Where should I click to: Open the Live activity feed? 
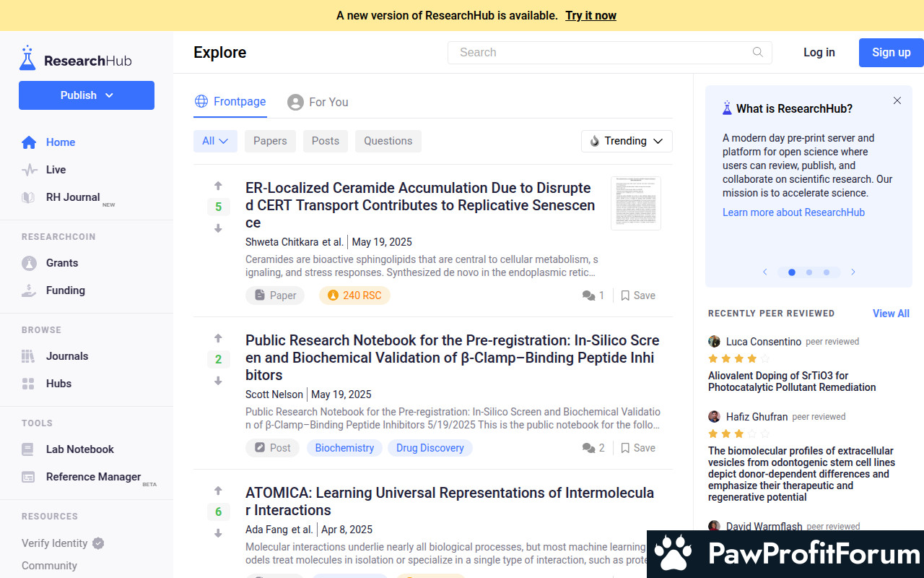coord(56,170)
